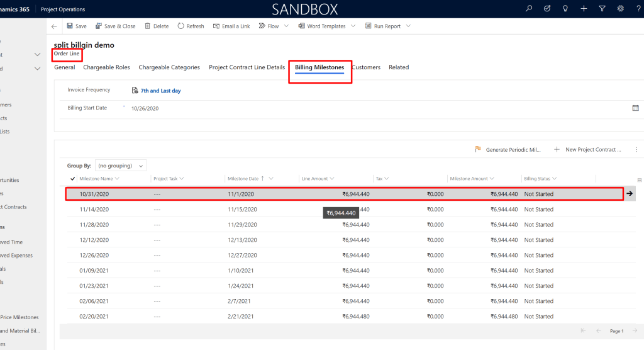Screen dimensions: 644x350
Task: Toggle the select-all checkmark in grid header
Action: tap(73, 179)
